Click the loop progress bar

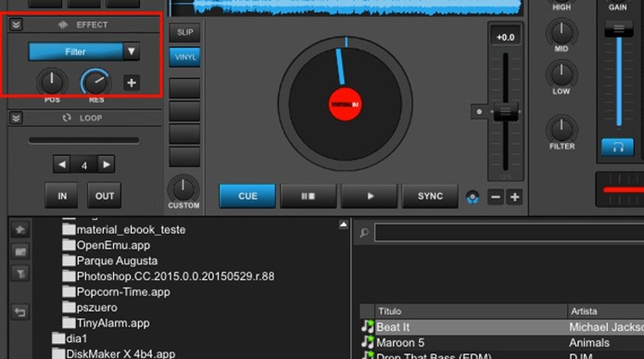click(84, 141)
